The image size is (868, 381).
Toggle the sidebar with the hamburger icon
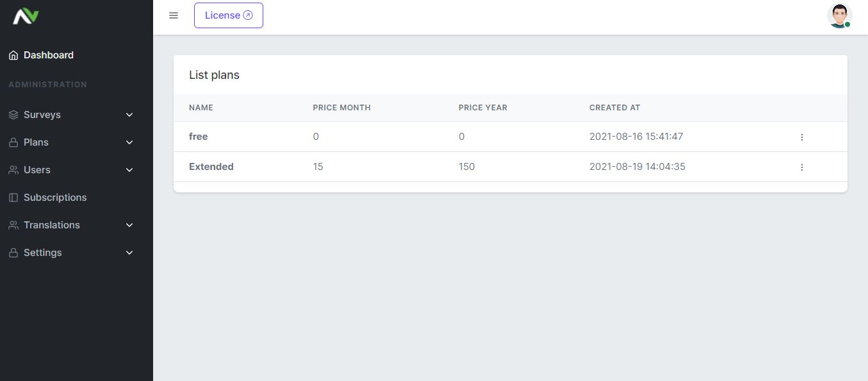tap(174, 15)
